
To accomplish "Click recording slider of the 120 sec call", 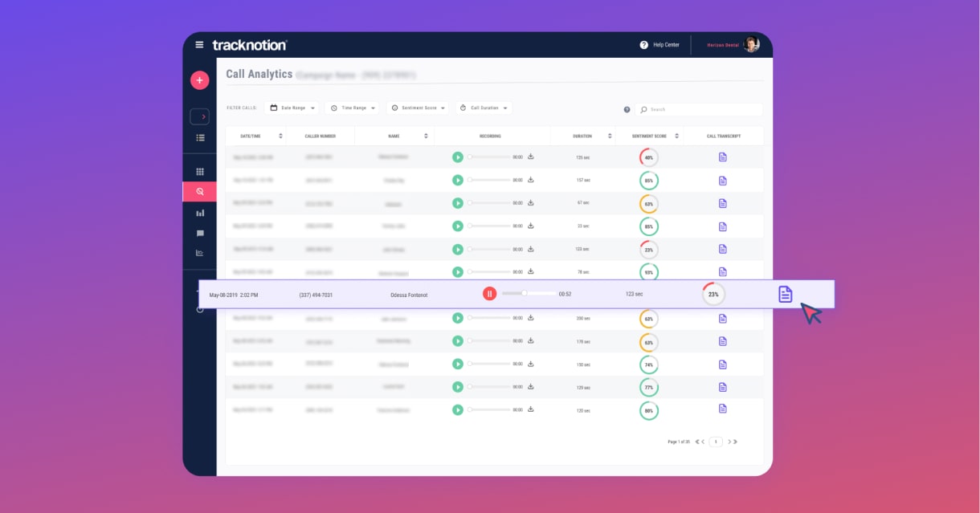I will [489, 409].
